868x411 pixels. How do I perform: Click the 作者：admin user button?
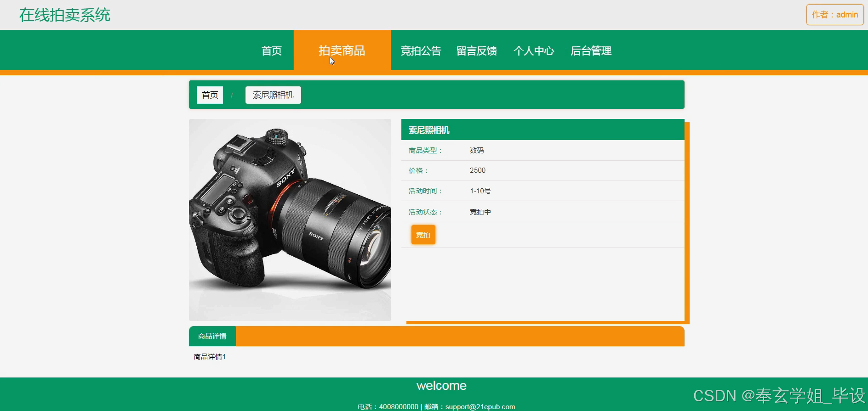[x=835, y=15]
